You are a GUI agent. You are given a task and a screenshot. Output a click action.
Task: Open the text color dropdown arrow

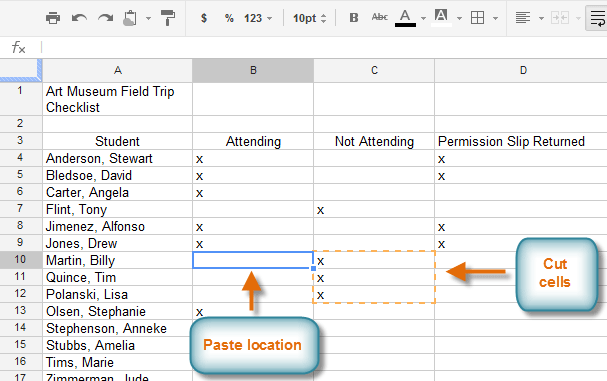(424, 18)
